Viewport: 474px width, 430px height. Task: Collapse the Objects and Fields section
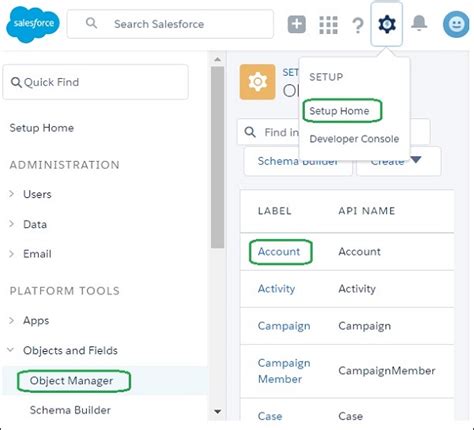[x=11, y=350]
